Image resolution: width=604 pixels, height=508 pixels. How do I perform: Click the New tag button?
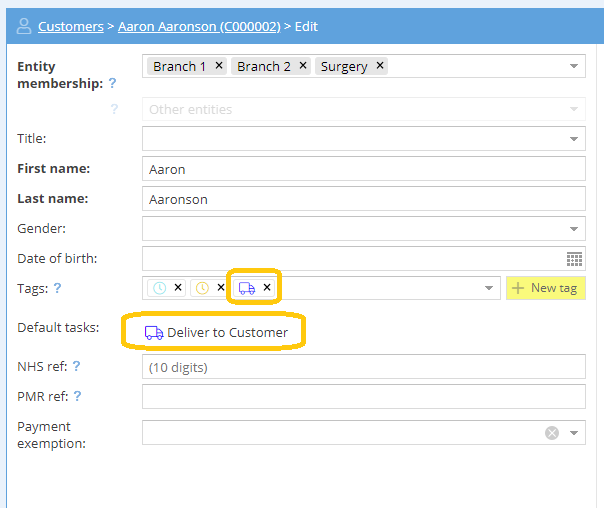[x=545, y=288]
